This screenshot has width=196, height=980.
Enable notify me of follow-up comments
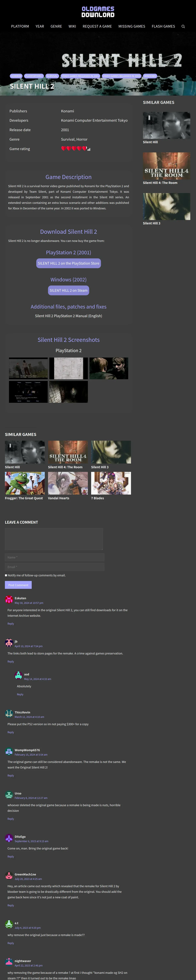click(x=6, y=575)
